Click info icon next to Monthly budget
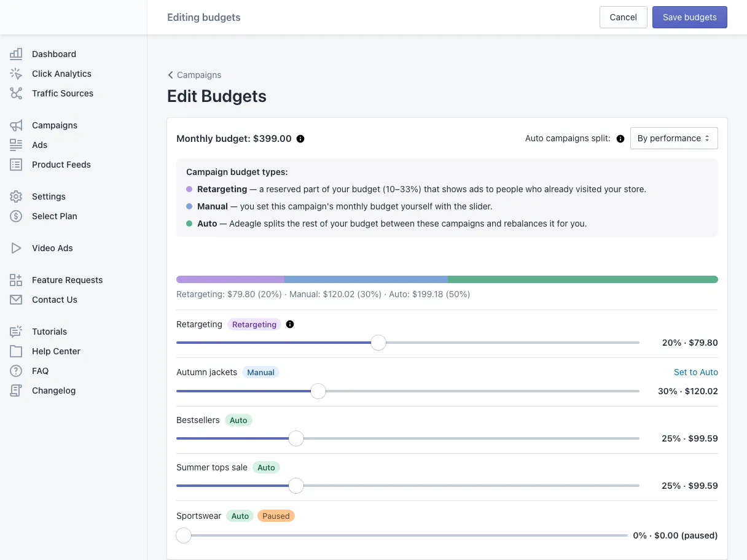Image resolution: width=747 pixels, height=560 pixels. click(x=300, y=139)
